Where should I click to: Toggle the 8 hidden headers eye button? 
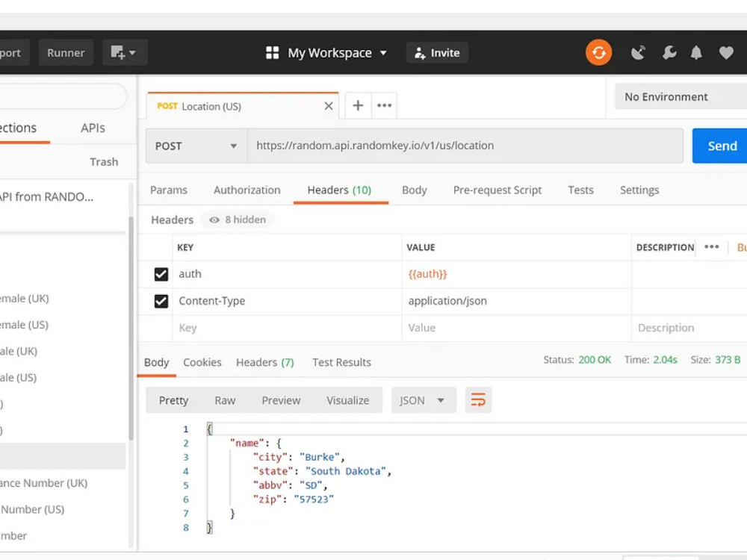click(238, 220)
